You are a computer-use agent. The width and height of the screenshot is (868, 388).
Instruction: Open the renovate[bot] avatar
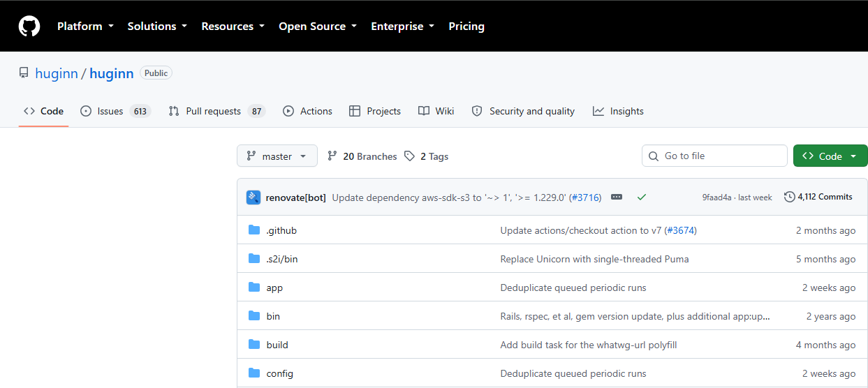pyautogui.click(x=253, y=197)
